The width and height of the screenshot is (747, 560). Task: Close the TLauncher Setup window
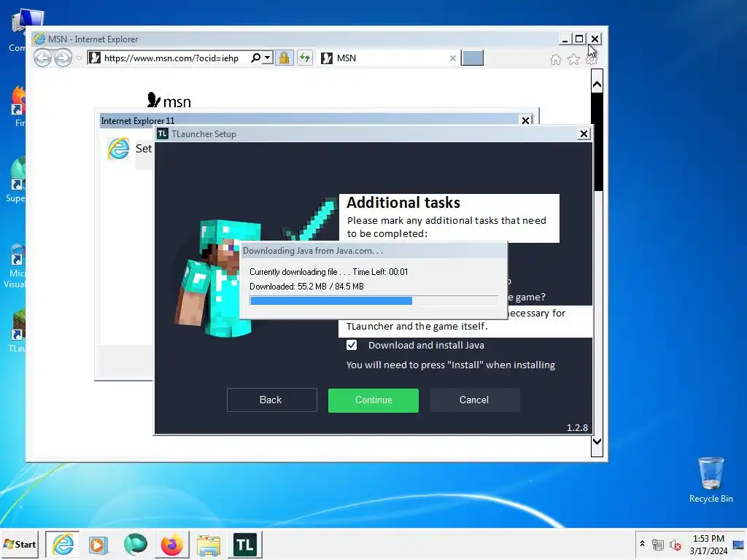(584, 134)
